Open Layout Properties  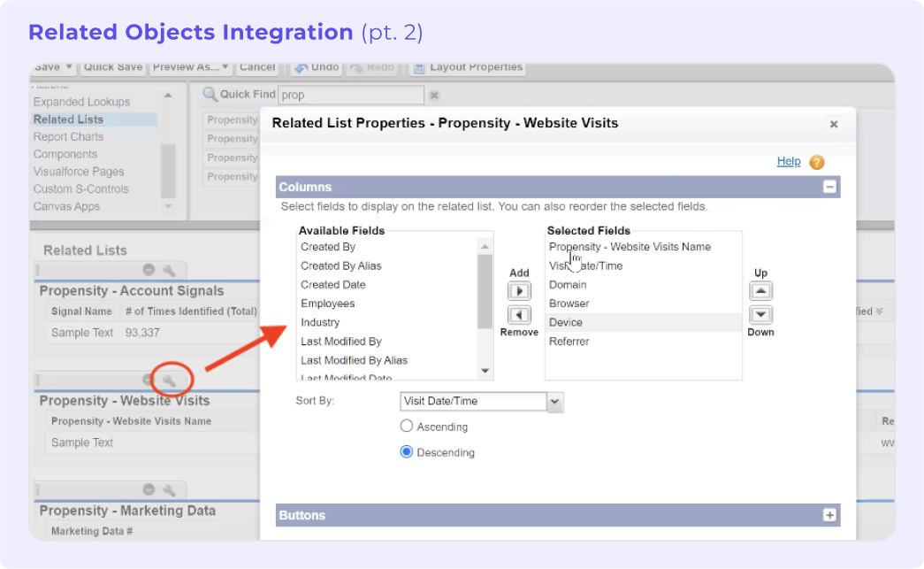(468, 67)
